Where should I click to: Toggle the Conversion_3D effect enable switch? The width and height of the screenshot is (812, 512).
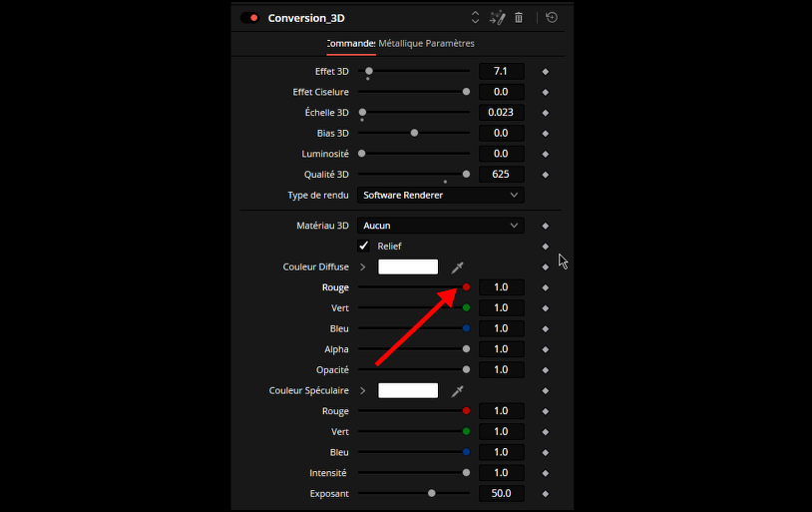(x=249, y=18)
